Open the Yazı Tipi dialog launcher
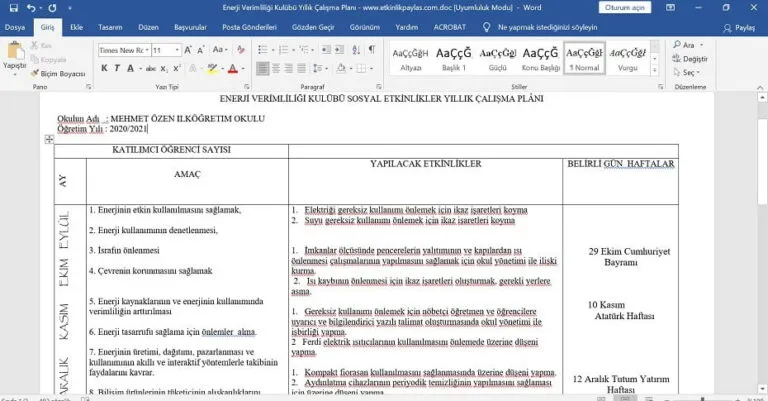768x401 pixels. [246, 87]
